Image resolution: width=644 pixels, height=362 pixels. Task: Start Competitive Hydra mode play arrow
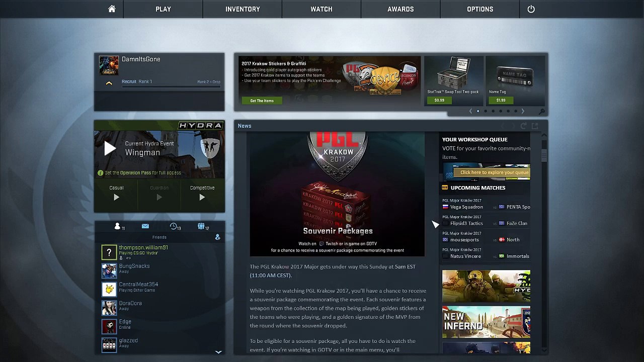202,198
